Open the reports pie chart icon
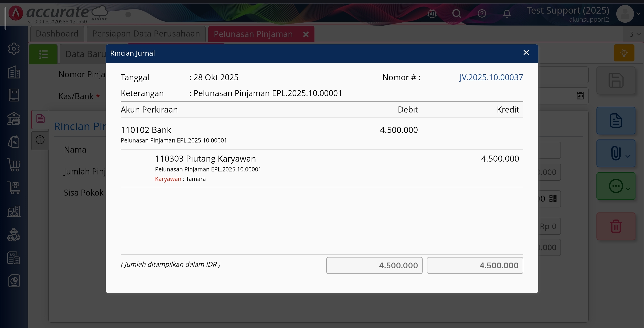This screenshot has height=328, width=644. pyautogui.click(x=14, y=281)
